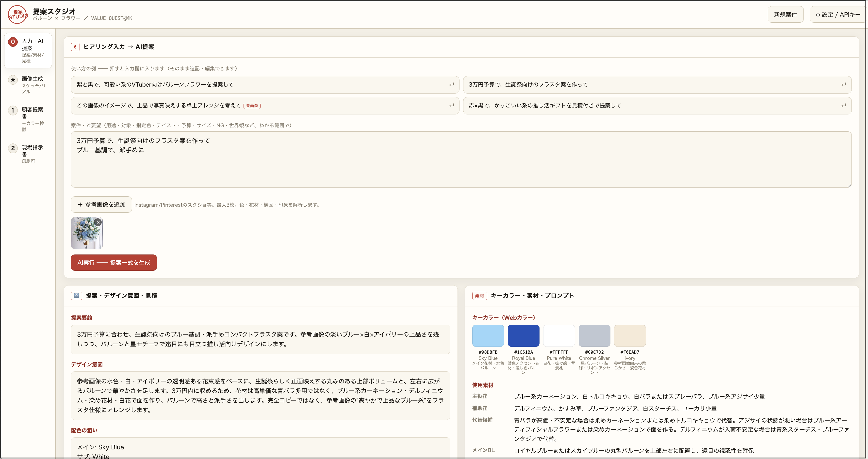868x459 pixels.
Task: Click the 0 badge beside ヒアリング入力 heading
Action: coord(75,47)
